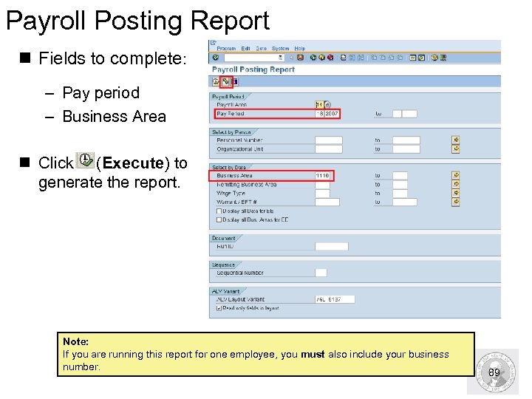Screen dimensions: 532x399
Task: Open multiple selection for Wage Type
Action: (456, 193)
